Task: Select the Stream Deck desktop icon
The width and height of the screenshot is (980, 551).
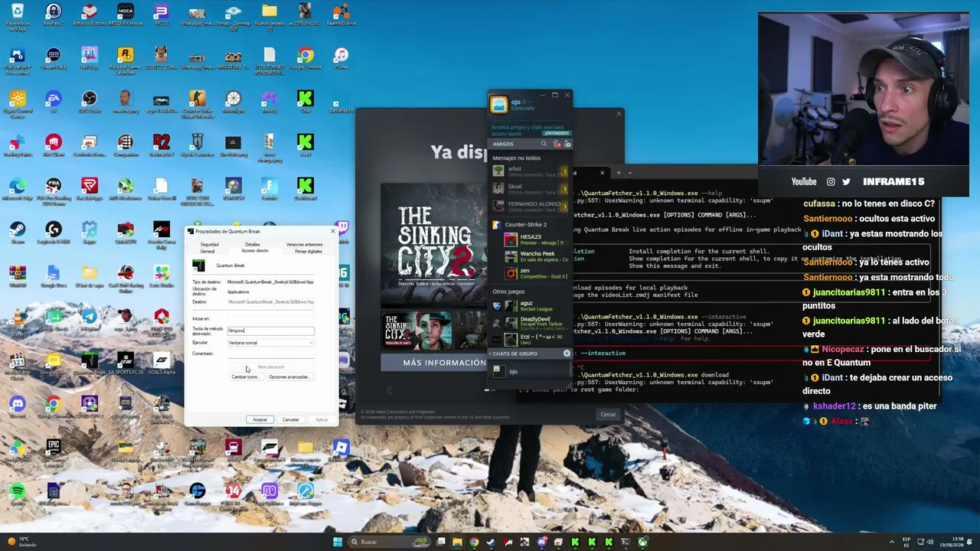Action: tap(53, 58)
